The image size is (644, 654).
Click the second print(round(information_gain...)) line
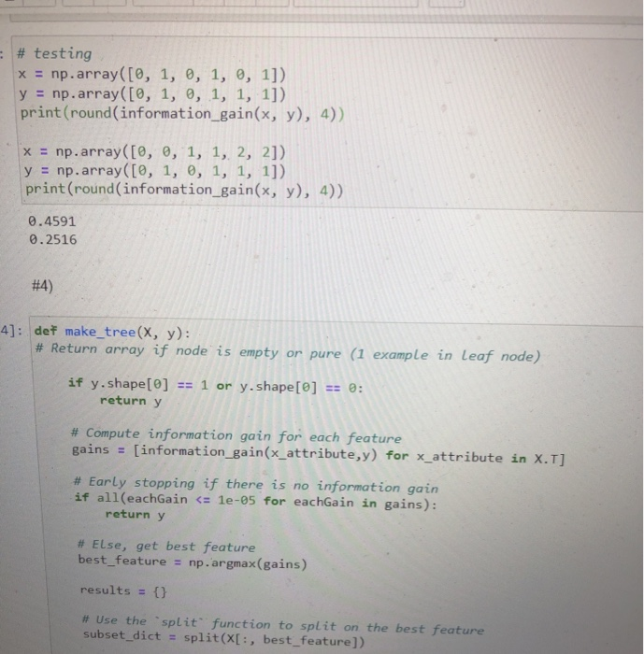coord(184,190)
